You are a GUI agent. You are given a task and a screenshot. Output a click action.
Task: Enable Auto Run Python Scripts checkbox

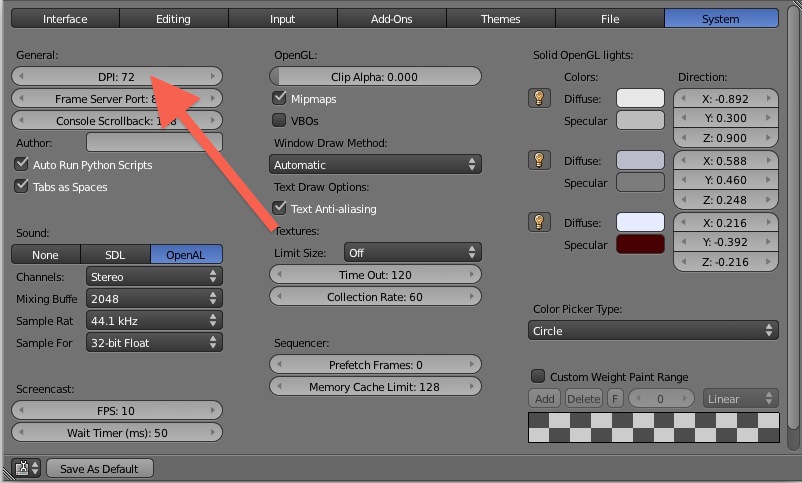click(21, 164)
